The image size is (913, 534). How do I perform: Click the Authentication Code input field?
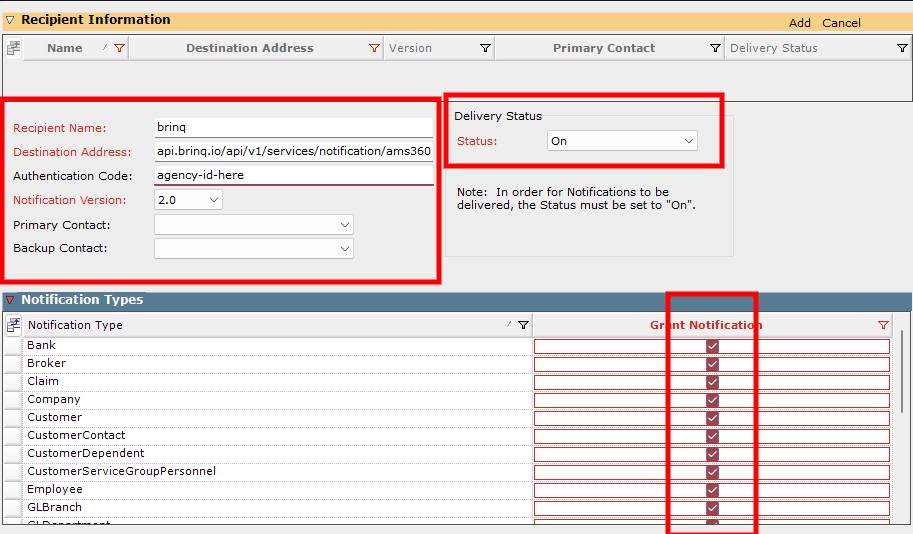[293, 175]
